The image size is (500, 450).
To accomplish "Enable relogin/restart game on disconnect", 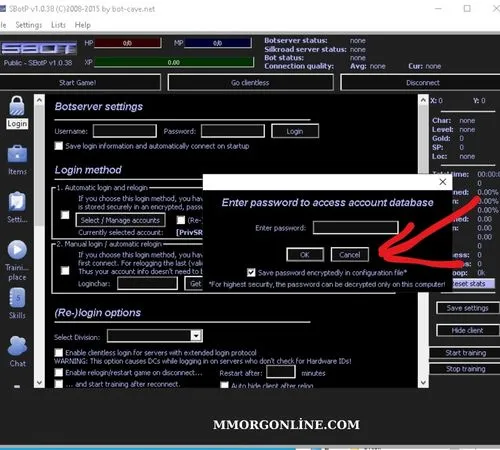I will point(59,372).
